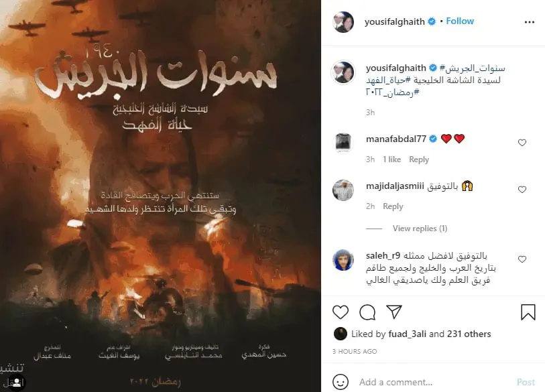
Task: Expand View replies (1) under majidaljasmiii
Action: click(420, 228)
